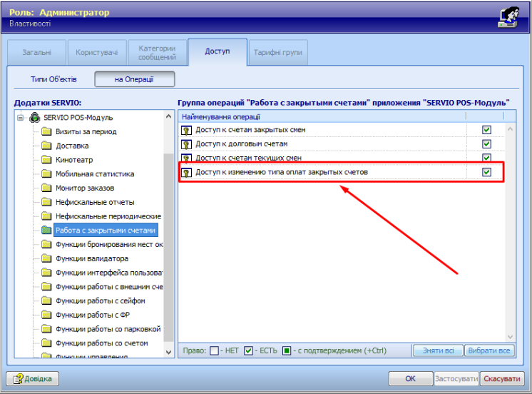Switch to the Загальні tab
532x394 pixels.
point(36,52)
